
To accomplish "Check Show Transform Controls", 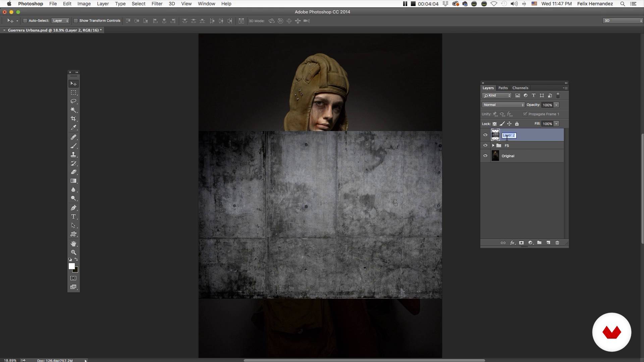I will [x=76, y=21].
